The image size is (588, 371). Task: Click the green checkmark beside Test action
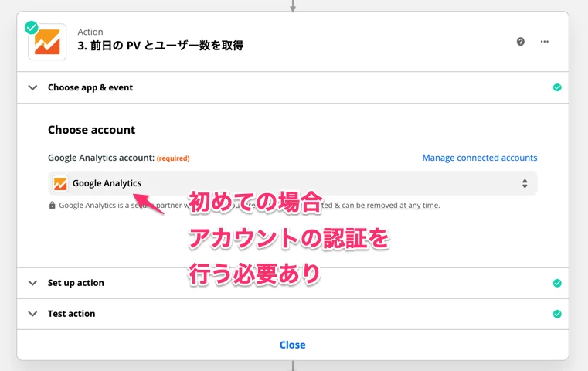pos(557,314)
